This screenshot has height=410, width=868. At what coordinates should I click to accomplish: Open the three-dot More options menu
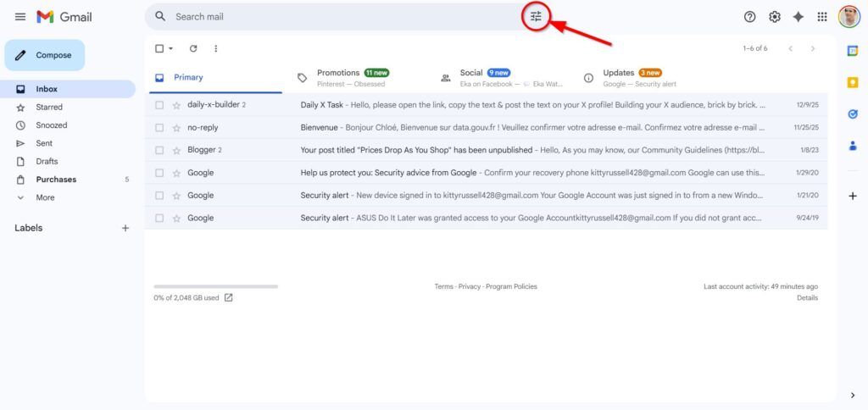coord(216,49)
